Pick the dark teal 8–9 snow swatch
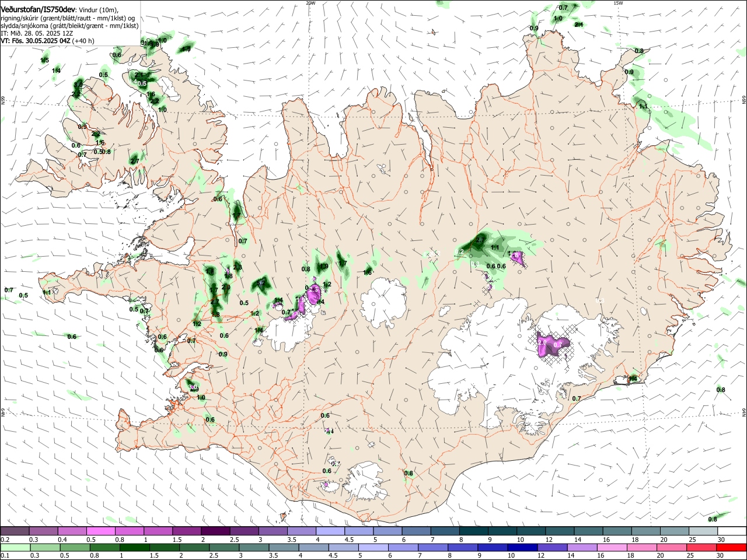The image size is (747, 560). (473, 531)
